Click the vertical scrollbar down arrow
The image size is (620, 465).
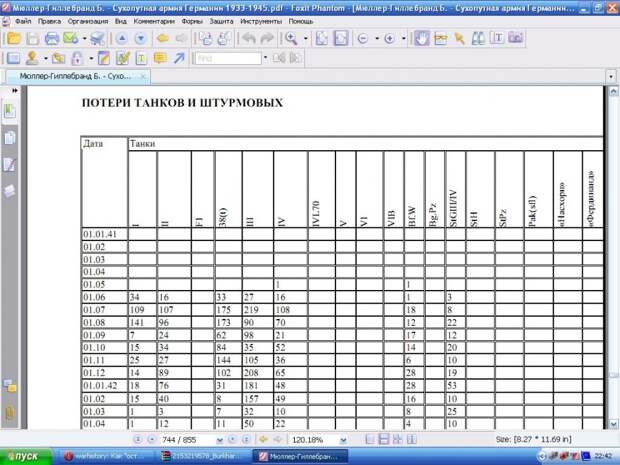click(x=613, y=424)
